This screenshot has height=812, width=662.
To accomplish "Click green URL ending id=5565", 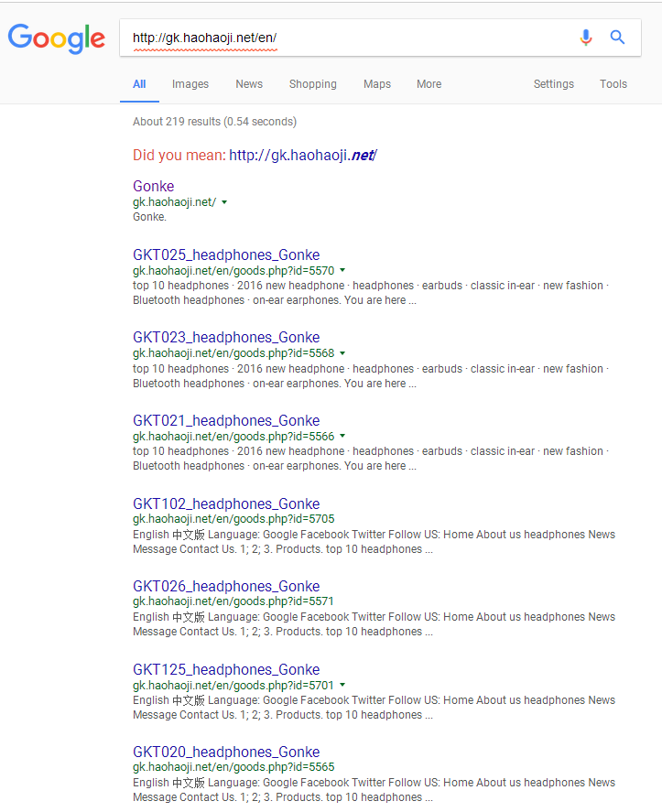I will pos(233,767).
